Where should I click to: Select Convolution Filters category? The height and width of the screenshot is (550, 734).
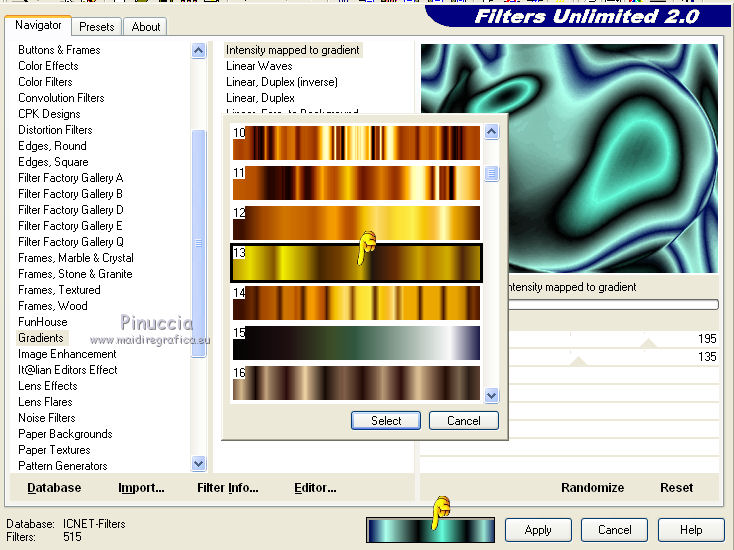point(61,98)
